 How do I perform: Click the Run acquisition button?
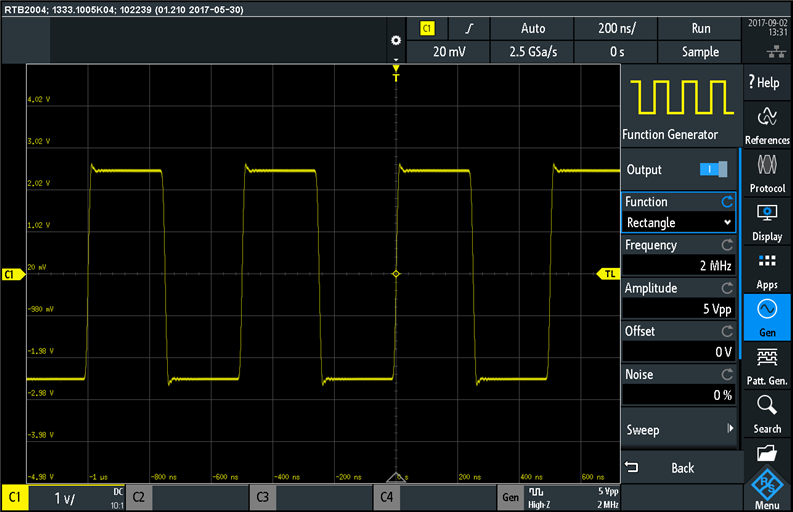click(x=700, y=29)
